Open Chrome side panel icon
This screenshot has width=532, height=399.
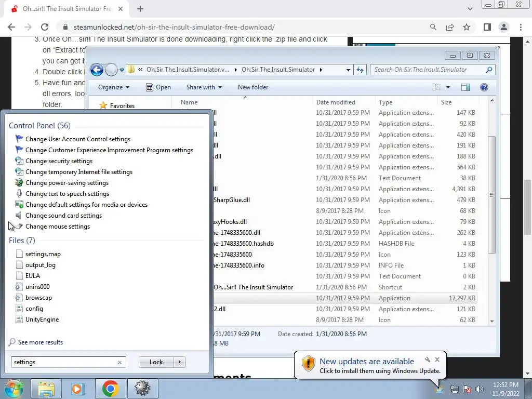coord(487,27)
